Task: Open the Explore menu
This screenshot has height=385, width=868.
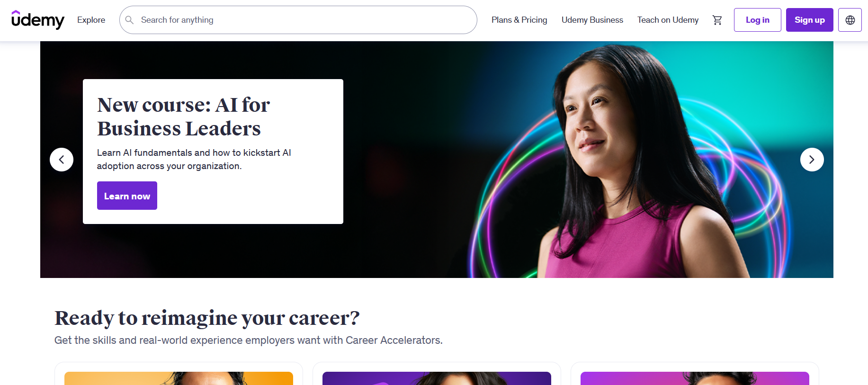Action: tap(91, 20)
